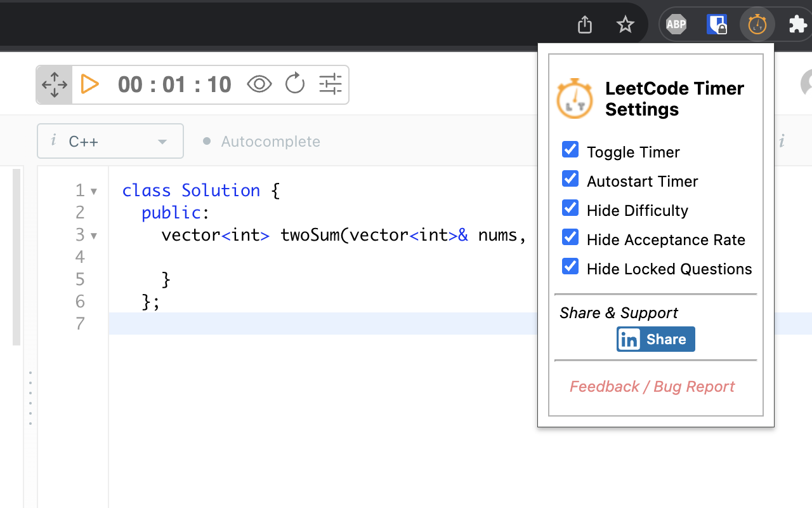Click line number 4 in the gutter

pyautogui.click(x=80, y=257)
